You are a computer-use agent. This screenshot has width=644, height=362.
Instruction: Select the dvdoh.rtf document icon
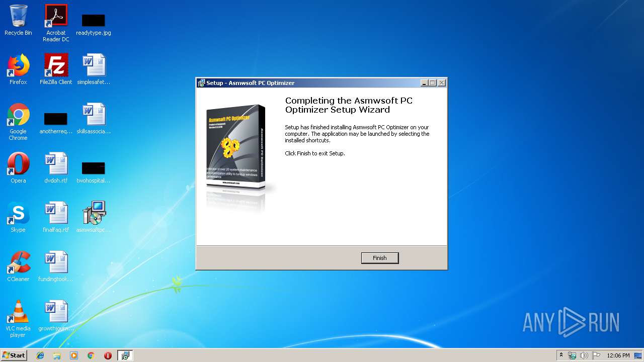tap(56, 168)
